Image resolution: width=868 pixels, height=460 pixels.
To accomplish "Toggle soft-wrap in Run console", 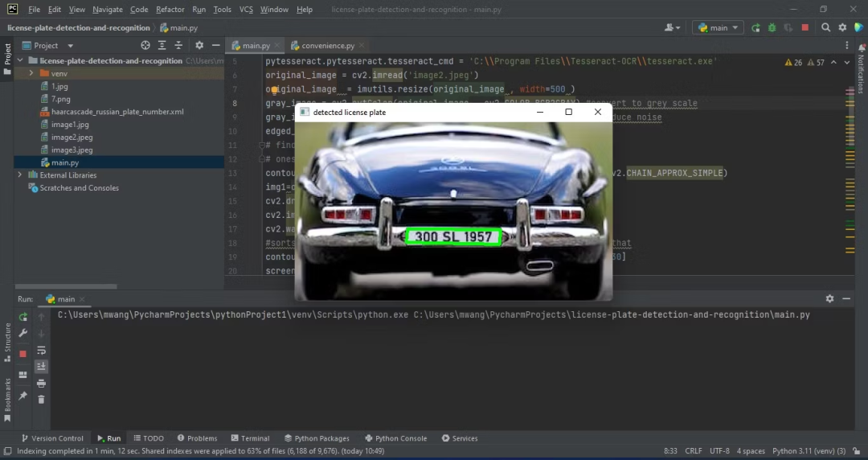I will coord(41,351).
